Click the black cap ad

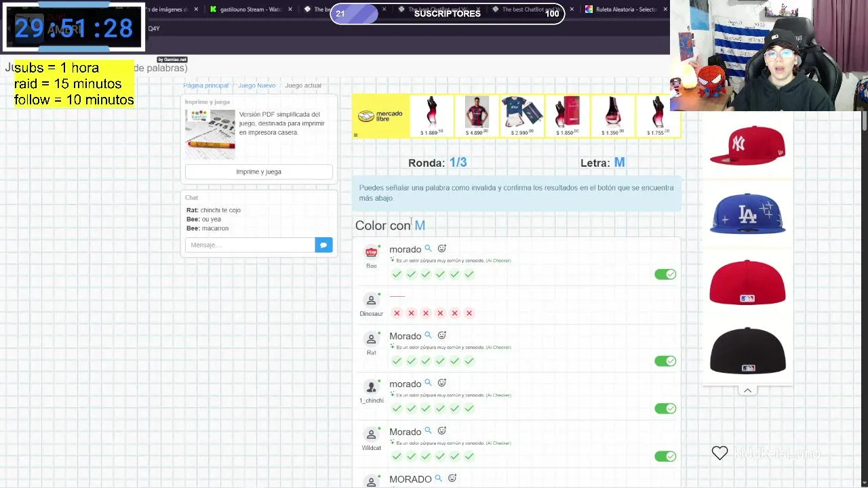pos(747,350)
